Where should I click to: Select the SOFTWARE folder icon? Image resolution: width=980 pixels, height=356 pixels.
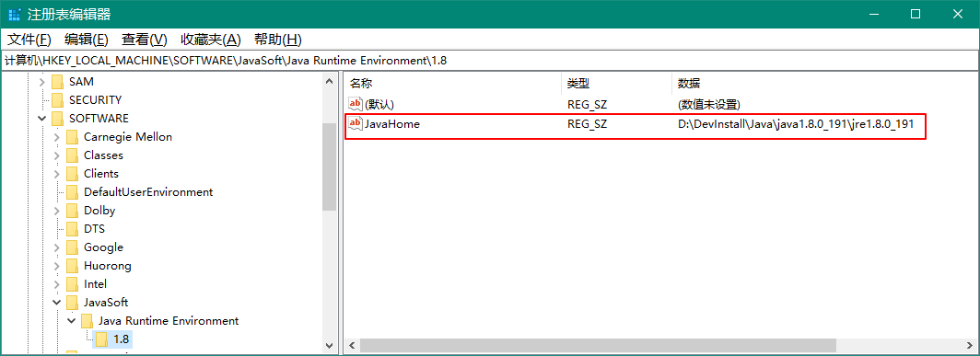pyautogui.click(x=57, y=118)
